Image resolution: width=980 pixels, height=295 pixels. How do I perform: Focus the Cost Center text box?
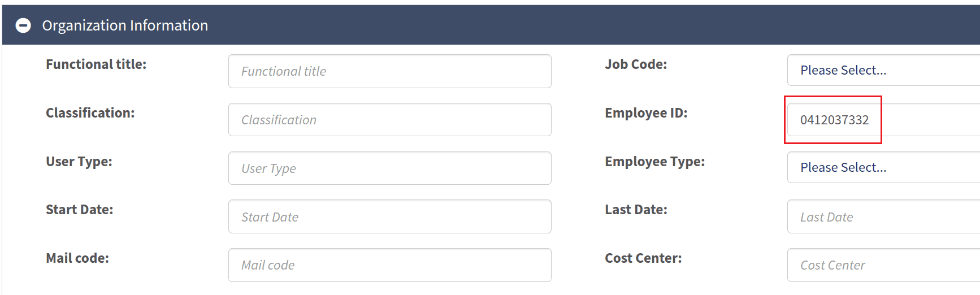[883, 265]
